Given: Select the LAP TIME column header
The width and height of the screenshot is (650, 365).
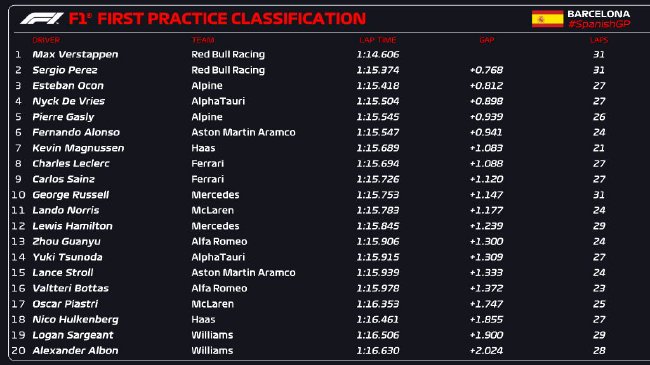Looking at the screenshot, I should pos(378,40).
